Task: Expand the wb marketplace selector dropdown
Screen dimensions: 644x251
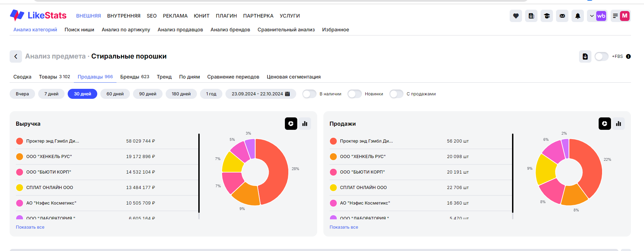Action: point(597,16)
